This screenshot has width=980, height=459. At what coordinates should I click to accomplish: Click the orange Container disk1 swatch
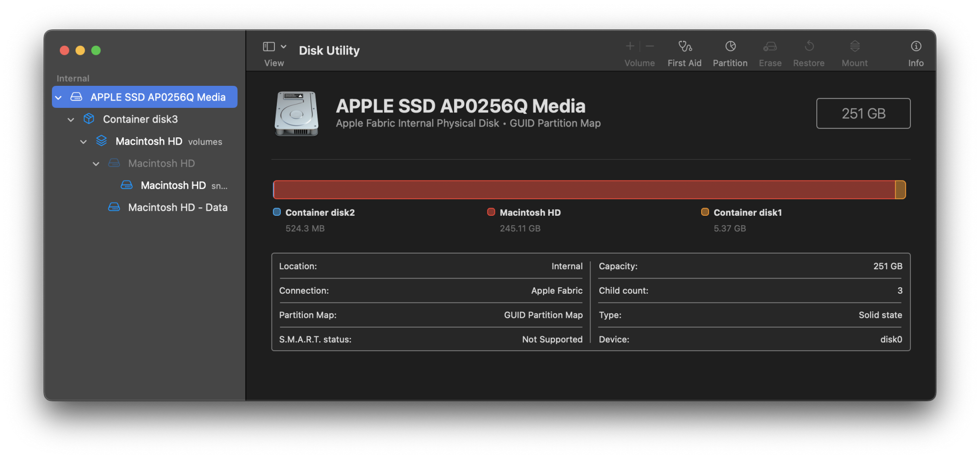705,212
